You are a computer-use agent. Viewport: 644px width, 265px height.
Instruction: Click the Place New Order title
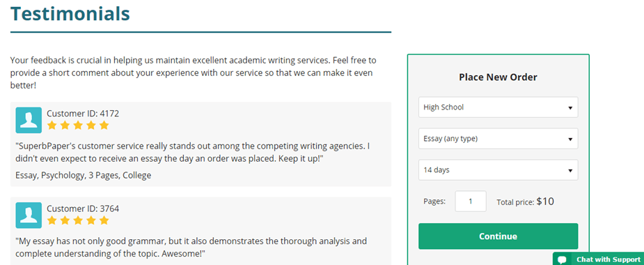click(498, 77)
